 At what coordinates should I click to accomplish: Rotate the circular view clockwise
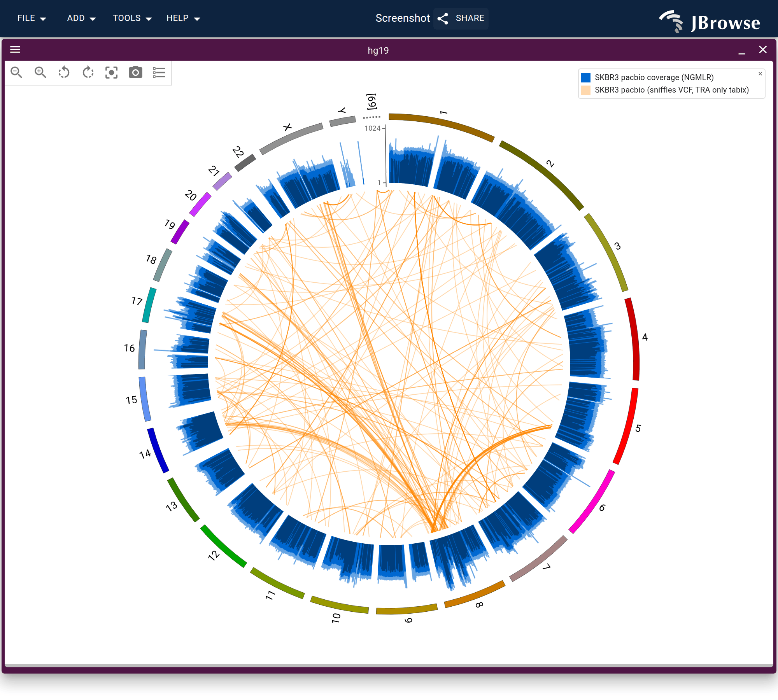pos(88,72)
